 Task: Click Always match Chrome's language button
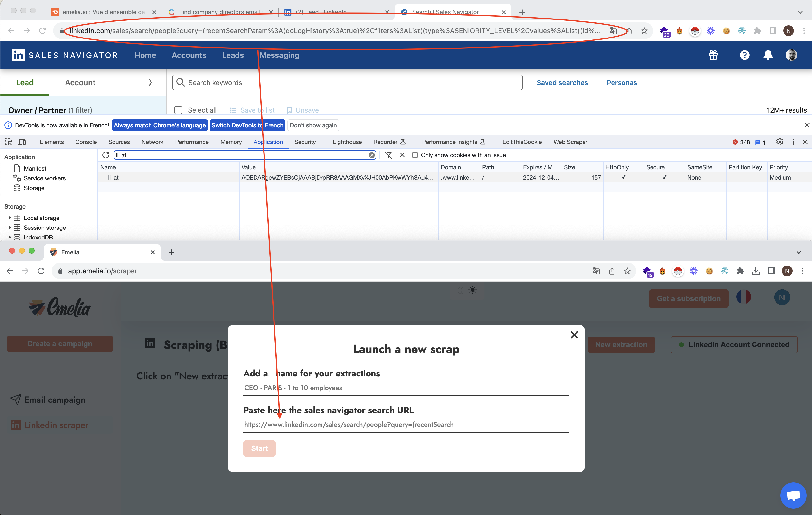click(160, 125)
